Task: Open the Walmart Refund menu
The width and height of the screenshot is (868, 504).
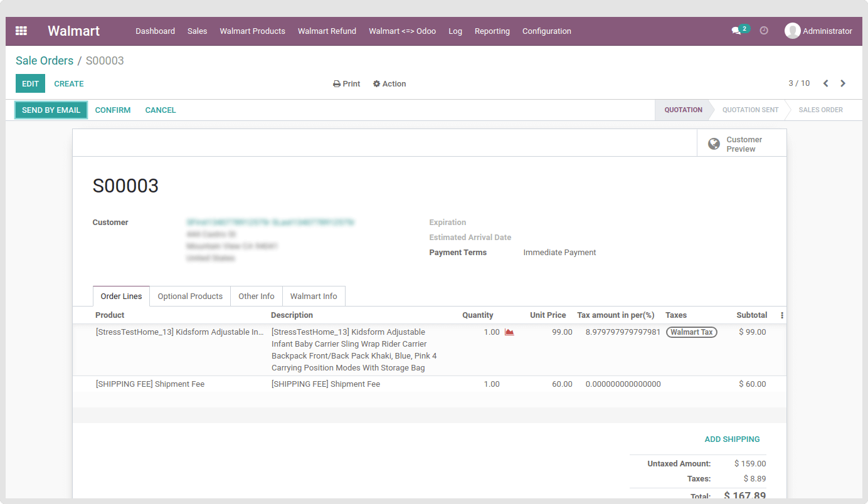Action: tap(327, 31)
